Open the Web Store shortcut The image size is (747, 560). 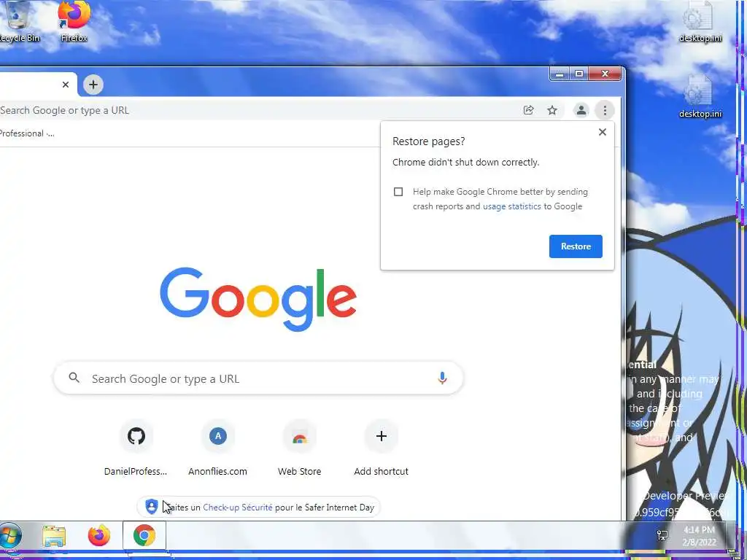click(299, 448)
